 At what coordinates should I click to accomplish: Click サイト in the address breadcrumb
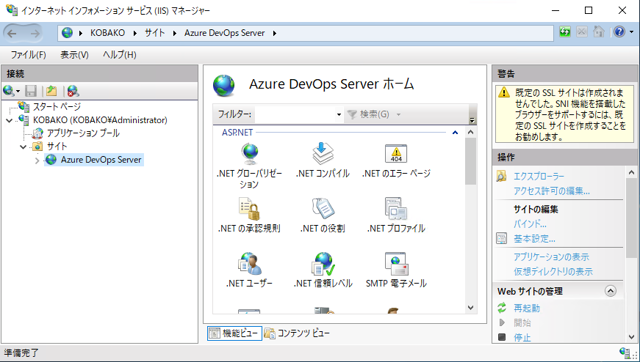tap(155, 33)
